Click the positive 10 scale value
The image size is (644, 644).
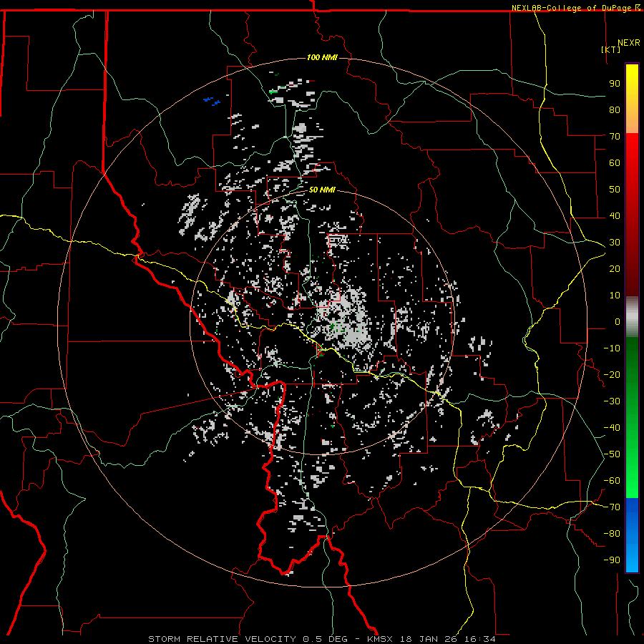(x=615, y=296)
